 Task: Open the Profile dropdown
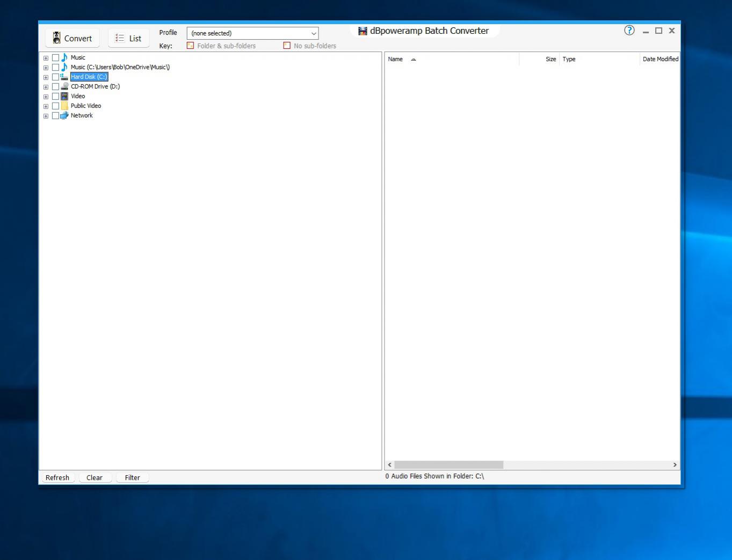pyautogui.click(x=252, y=33)
